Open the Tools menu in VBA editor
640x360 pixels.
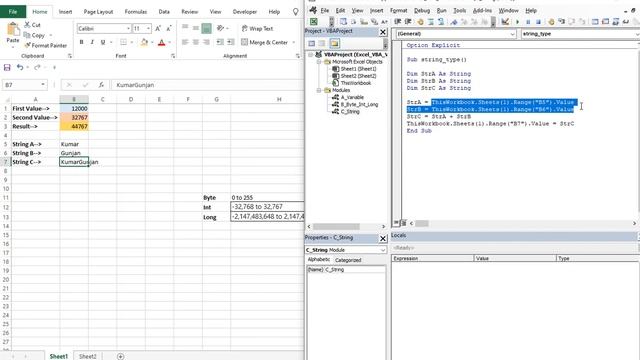(x=460, y=11)
